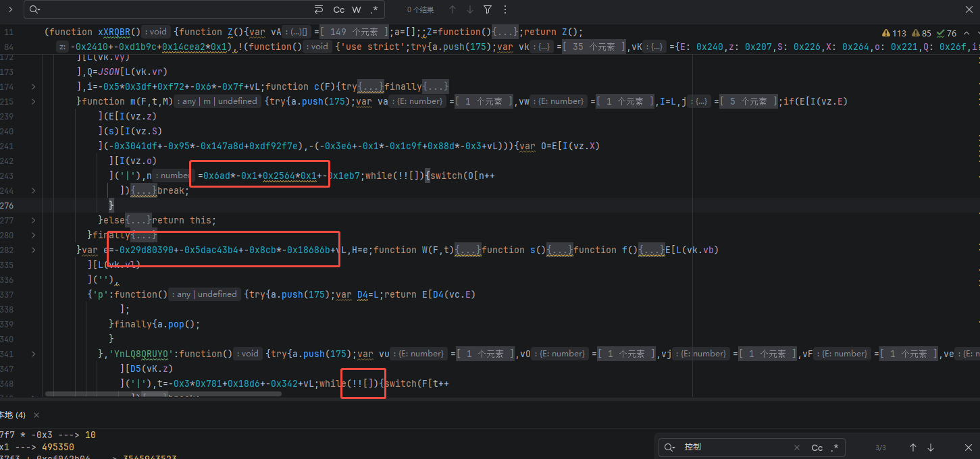Expand the fold at line 282

pos(34,250)
